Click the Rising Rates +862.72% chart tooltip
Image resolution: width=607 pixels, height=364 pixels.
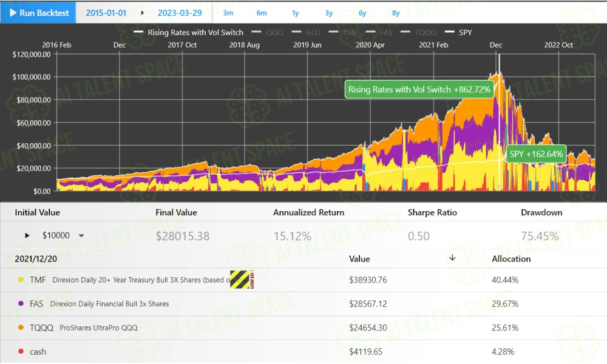click(x=419, y=89)
